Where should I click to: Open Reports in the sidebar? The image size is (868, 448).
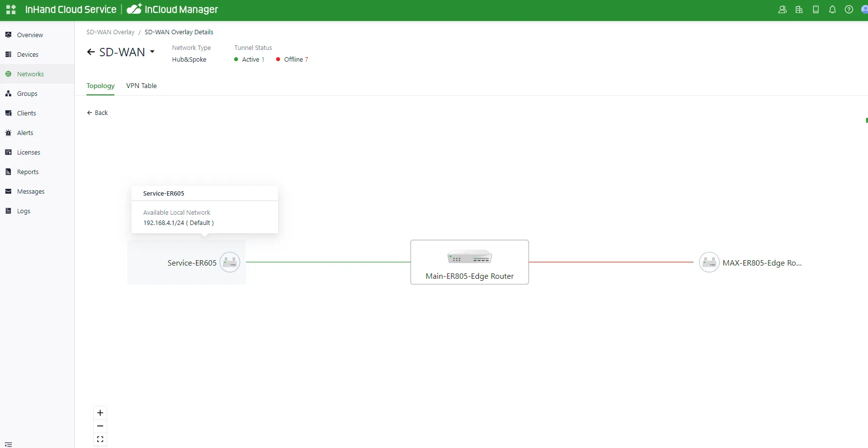coord(37,172)
